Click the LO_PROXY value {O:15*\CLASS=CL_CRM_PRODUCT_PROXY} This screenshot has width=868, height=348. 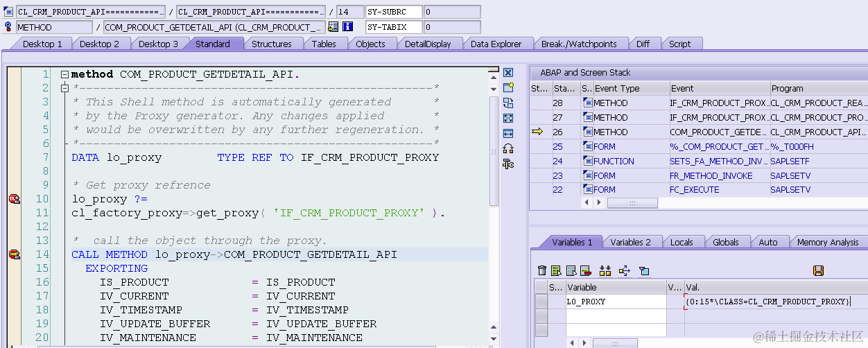click(767, 302)
